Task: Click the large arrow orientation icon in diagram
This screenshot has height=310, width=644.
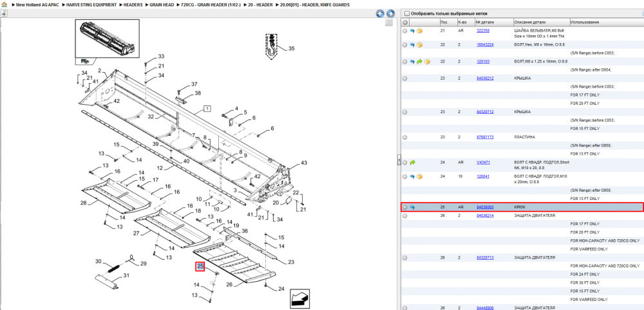Action: point(300,299)
